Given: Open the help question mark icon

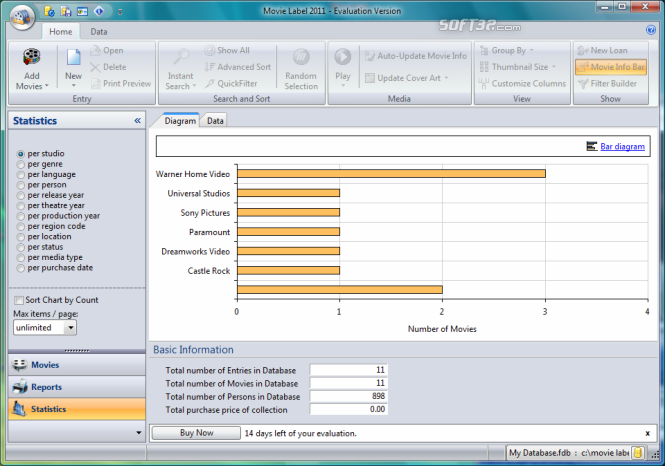Looking at the screenshot, I should [x=650, y=30].
